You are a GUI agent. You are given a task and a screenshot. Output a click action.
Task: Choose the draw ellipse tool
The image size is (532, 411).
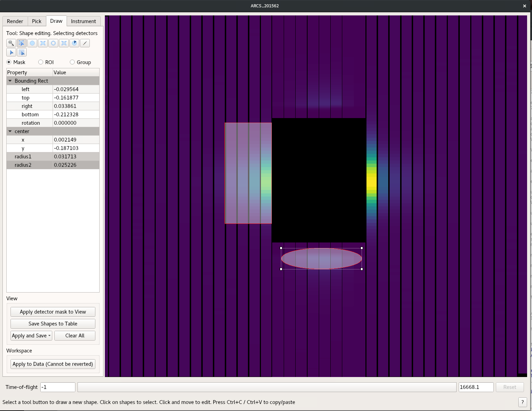[x=32, y=43]
